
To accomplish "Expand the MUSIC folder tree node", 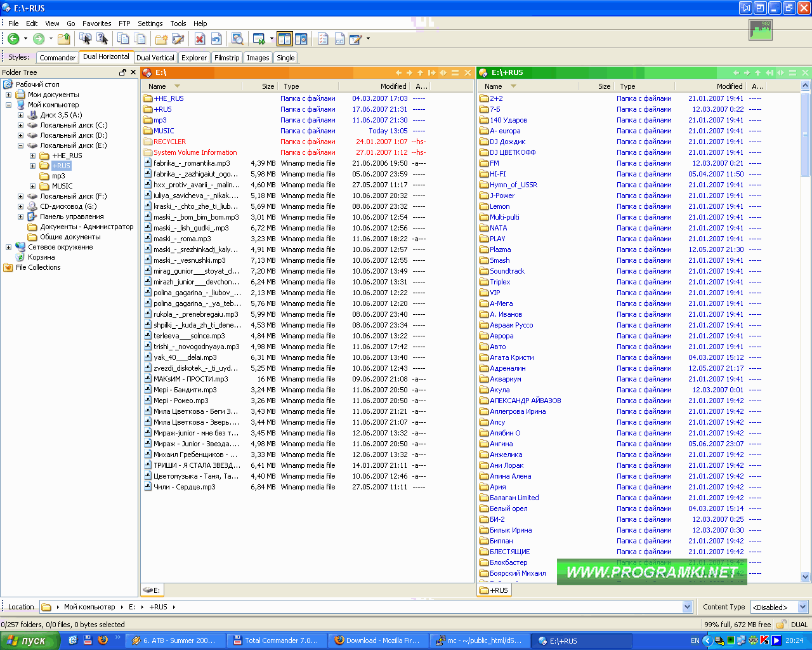I will click(x=32, y=186).
